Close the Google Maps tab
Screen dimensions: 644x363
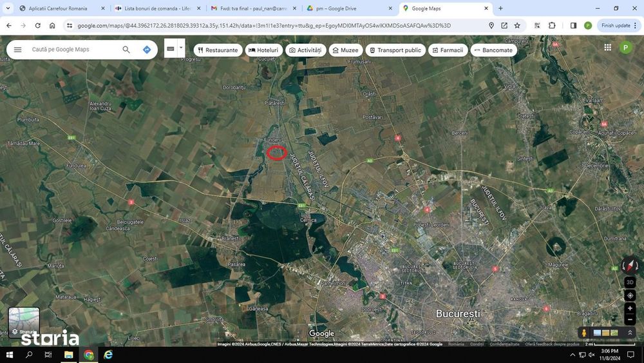coord(486,8)
